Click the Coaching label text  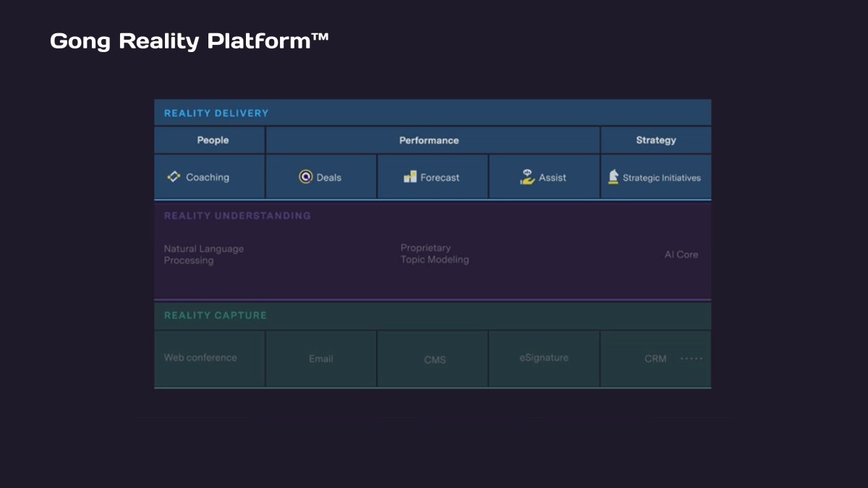click(x=208, y=177)
